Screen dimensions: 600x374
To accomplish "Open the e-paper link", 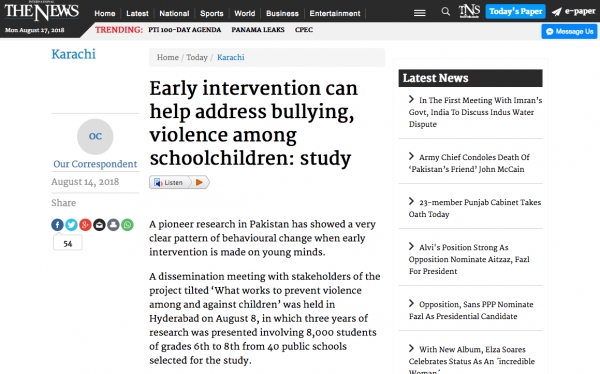I will pyautogui.click(x=574, y=11).
